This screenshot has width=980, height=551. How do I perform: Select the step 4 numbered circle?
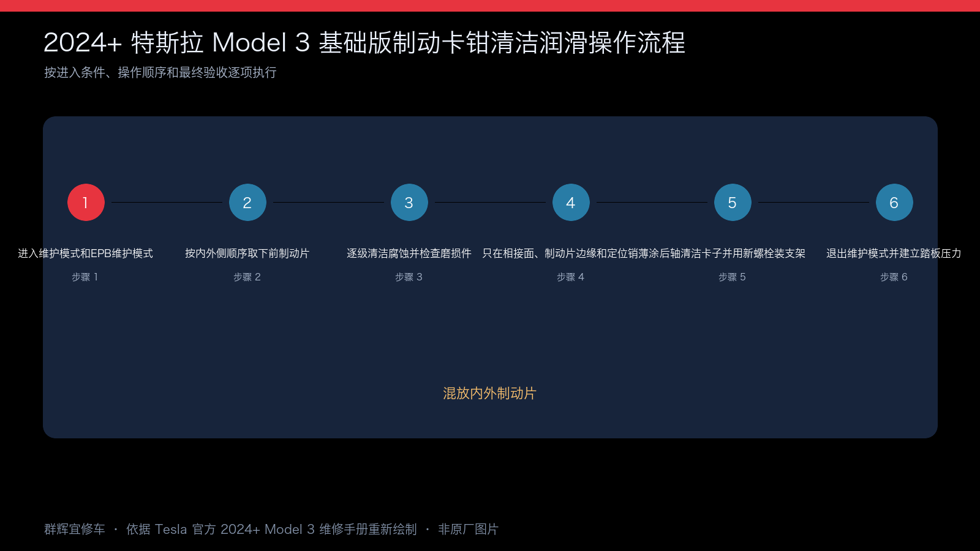point(571,203)
